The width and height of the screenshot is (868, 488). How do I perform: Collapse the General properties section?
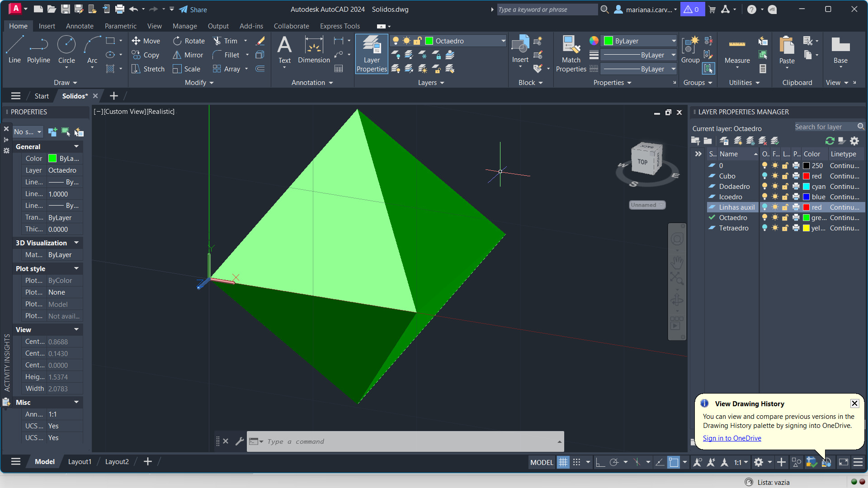click(76, 146)
